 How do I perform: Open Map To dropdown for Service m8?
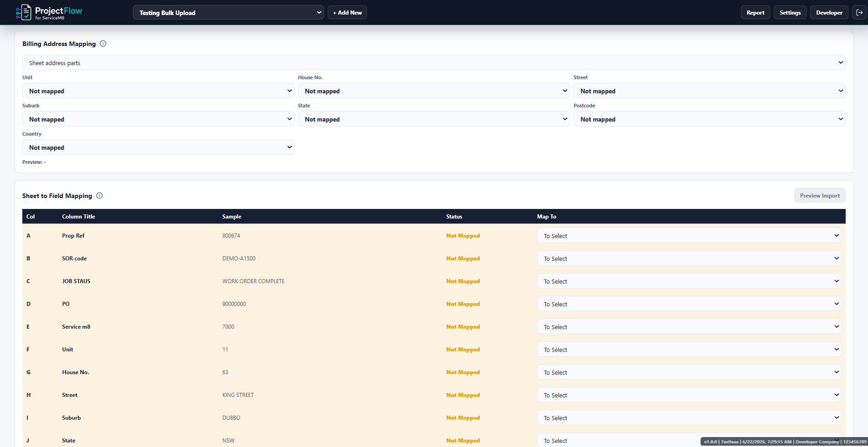(689, 327)
